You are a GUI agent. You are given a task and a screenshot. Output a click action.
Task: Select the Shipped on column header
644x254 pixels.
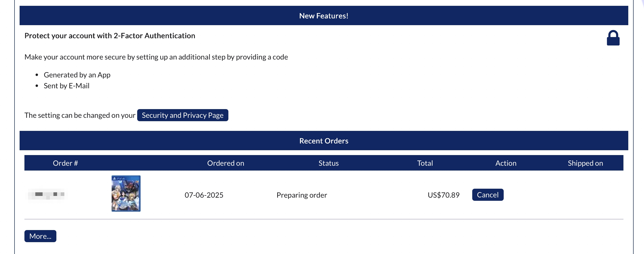pos(585,163)
